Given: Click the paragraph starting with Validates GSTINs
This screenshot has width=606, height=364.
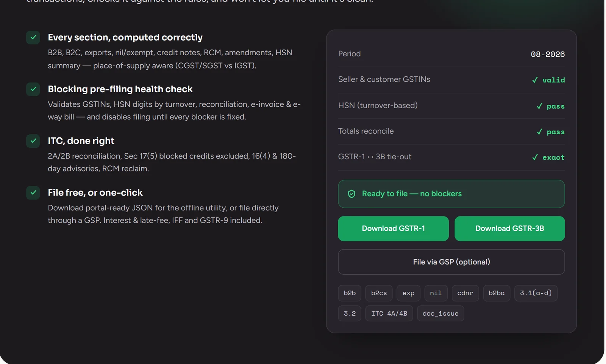Looking at the screenshot, I should pos(174,110).
